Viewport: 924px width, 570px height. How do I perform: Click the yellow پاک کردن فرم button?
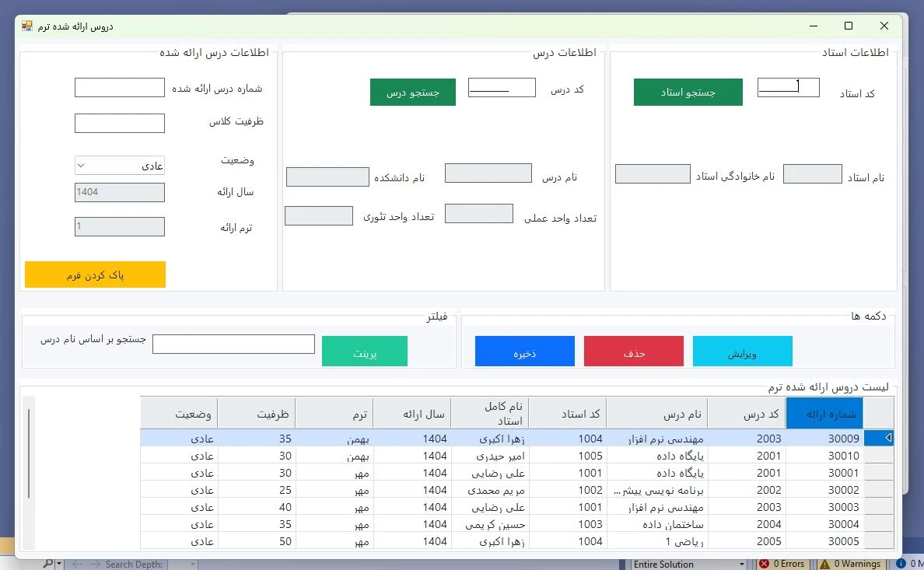[95, 275]
